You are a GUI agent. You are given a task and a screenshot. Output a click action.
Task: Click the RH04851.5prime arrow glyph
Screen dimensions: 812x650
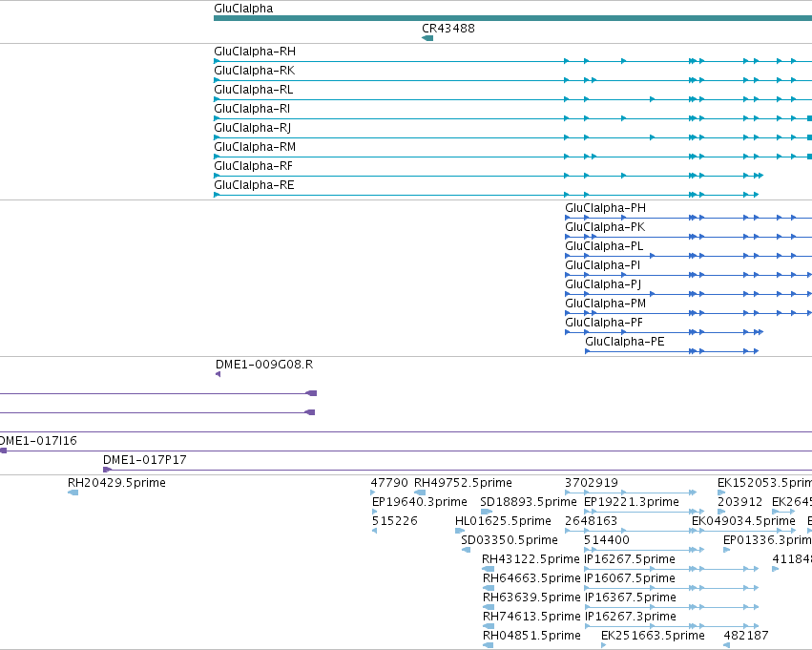(x=488, y=645)
